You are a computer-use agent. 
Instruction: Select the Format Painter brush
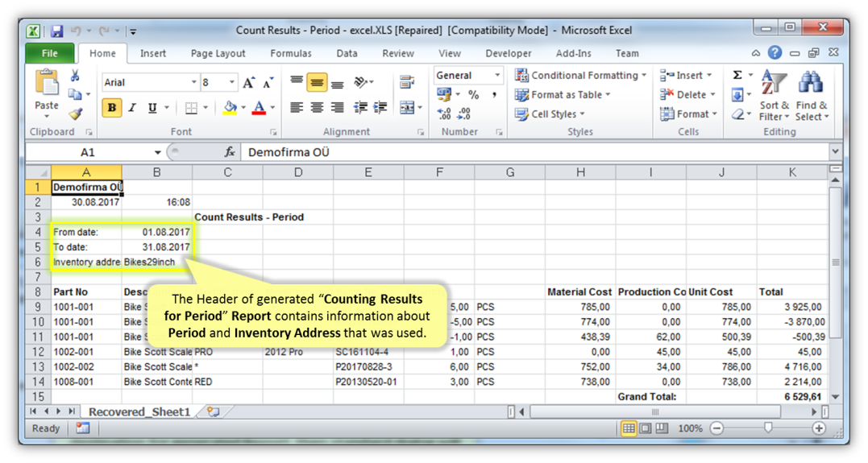[x=75, y=114]
